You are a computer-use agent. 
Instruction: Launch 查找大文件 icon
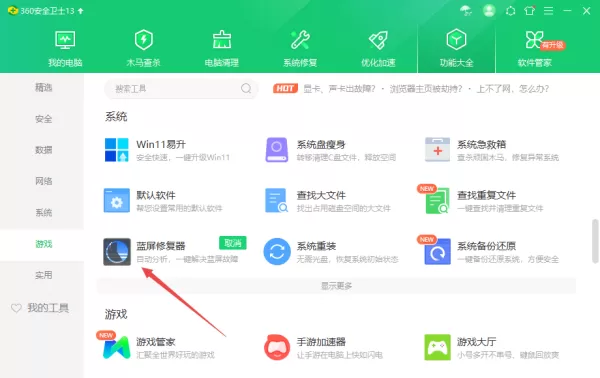click(276, 200)
